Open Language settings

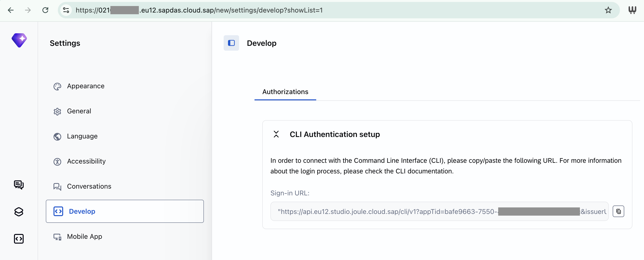125,136
